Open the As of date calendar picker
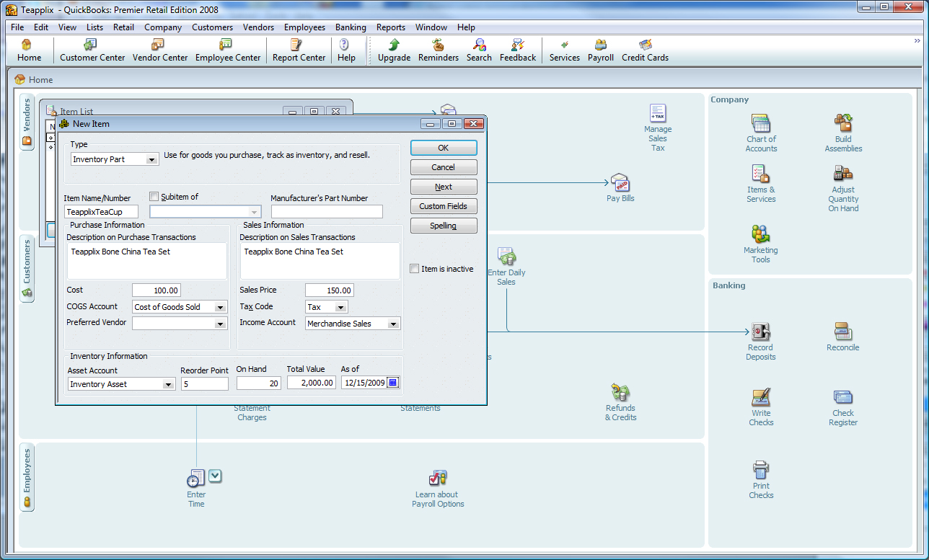The width and height of the screenshot is (929, 560). click(x=392, y=383)
